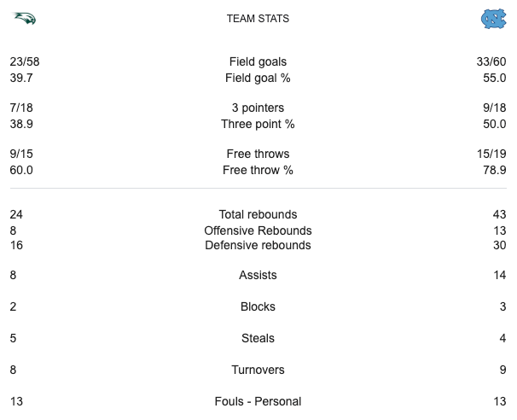Select the Field goals stat label
This screenshot has width=517, height=420.
pyautogui.click(x=258, y=61)
